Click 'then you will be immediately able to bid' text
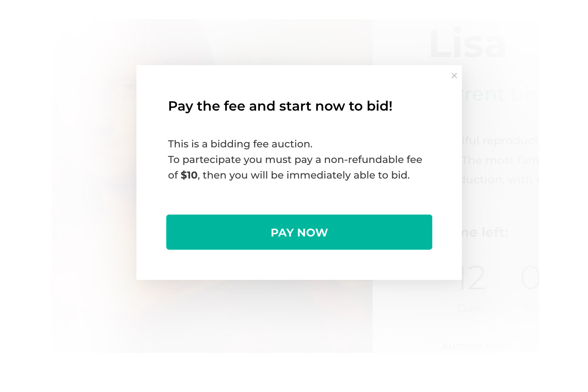This screenshot has width=588, height=392. point(306,175)
